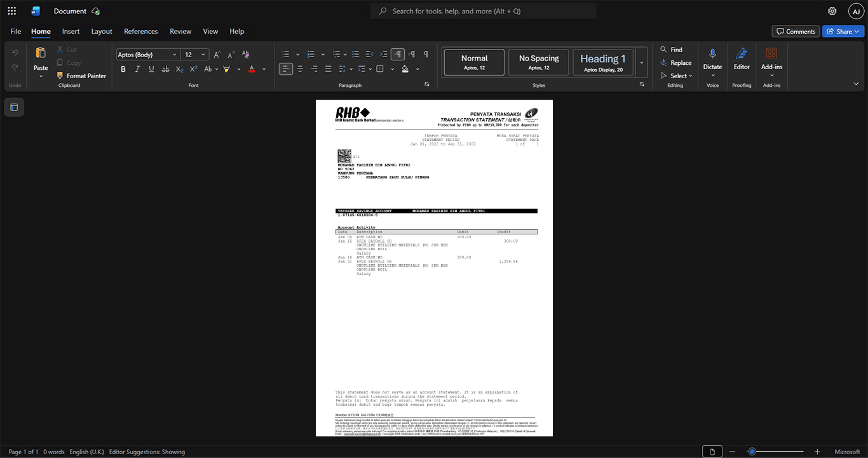The width and height of the screenshot is (868, 458).
Task: Click Replace in Editing group
Action: point(676,63)
